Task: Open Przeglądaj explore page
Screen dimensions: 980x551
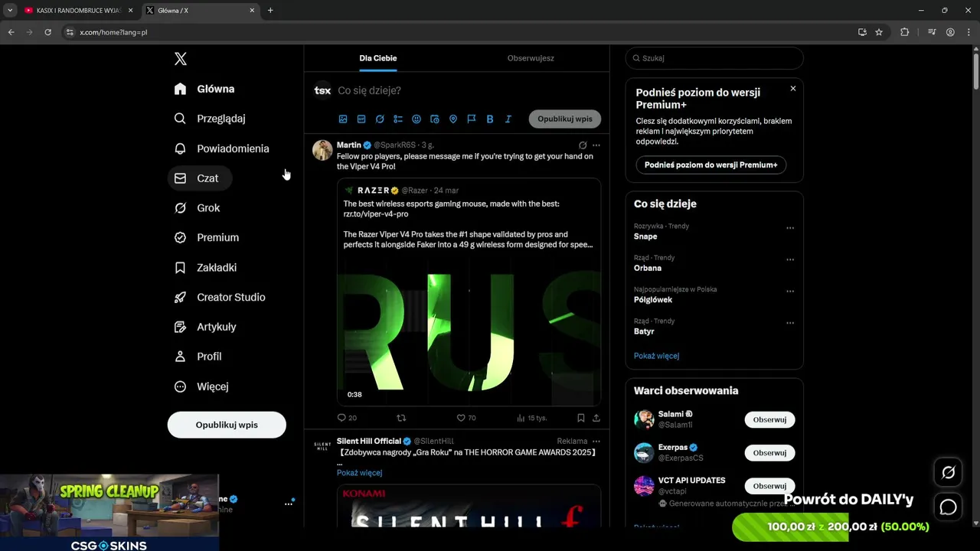Action: (210, 119)
